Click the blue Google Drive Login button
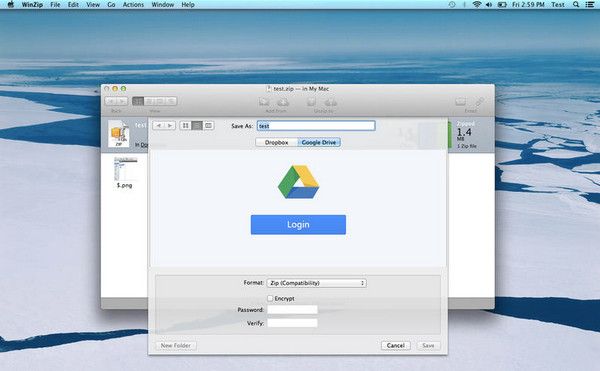The image size is (600, 371). [298, 225]
